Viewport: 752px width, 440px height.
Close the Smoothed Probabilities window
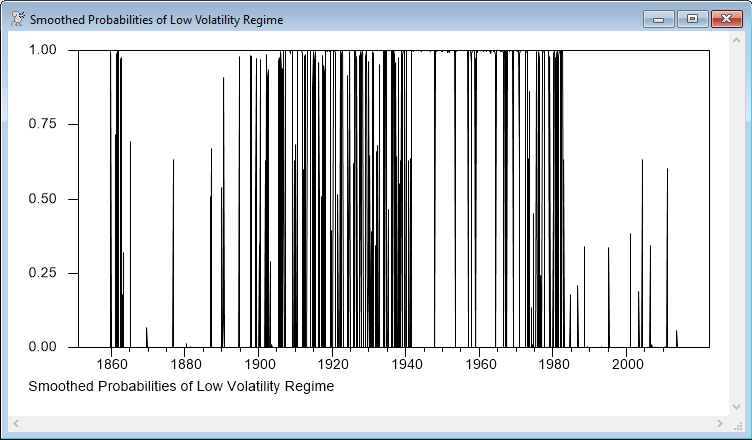point(724,19)
